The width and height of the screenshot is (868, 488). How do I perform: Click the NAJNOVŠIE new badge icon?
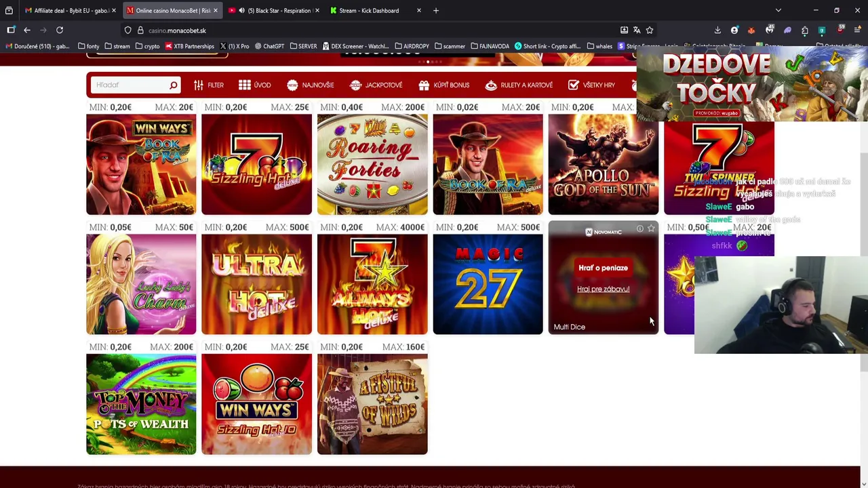pos(292,85)
